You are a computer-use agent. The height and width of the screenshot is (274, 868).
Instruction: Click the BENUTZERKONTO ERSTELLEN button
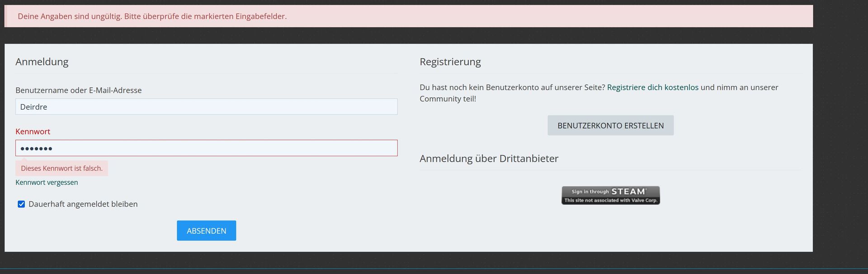point(610,125)
